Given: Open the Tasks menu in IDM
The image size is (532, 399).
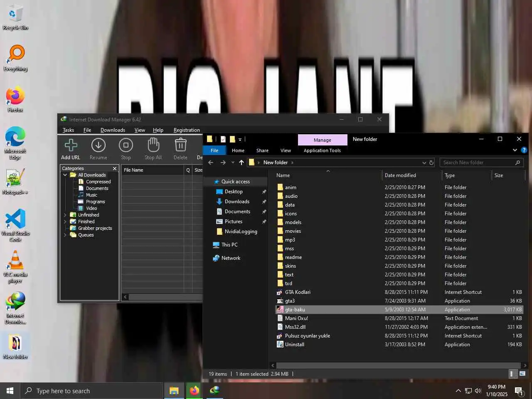Looking at the screenshot, I should [68, 130].
